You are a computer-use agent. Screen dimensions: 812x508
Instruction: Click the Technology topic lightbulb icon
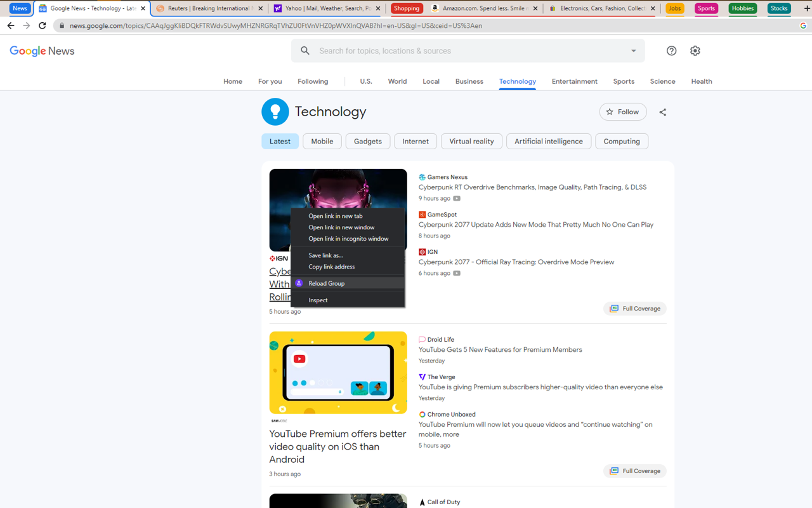[275, 111]
